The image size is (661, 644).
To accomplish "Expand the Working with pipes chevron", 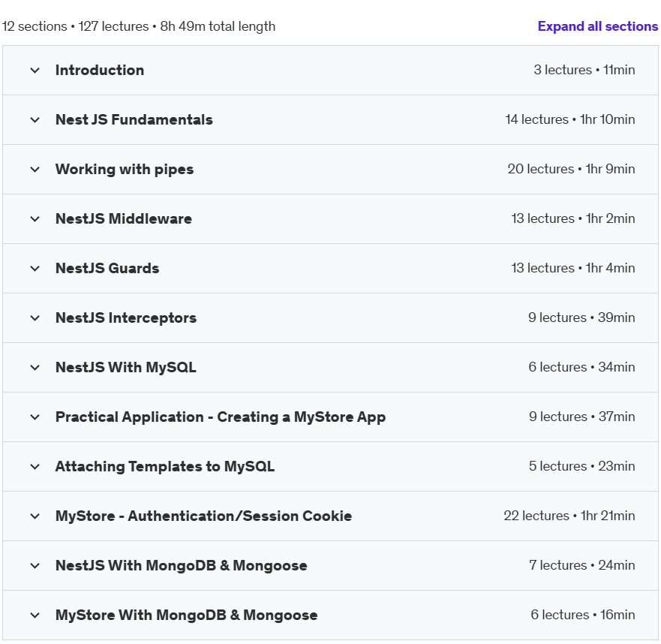I will point(35,169).
